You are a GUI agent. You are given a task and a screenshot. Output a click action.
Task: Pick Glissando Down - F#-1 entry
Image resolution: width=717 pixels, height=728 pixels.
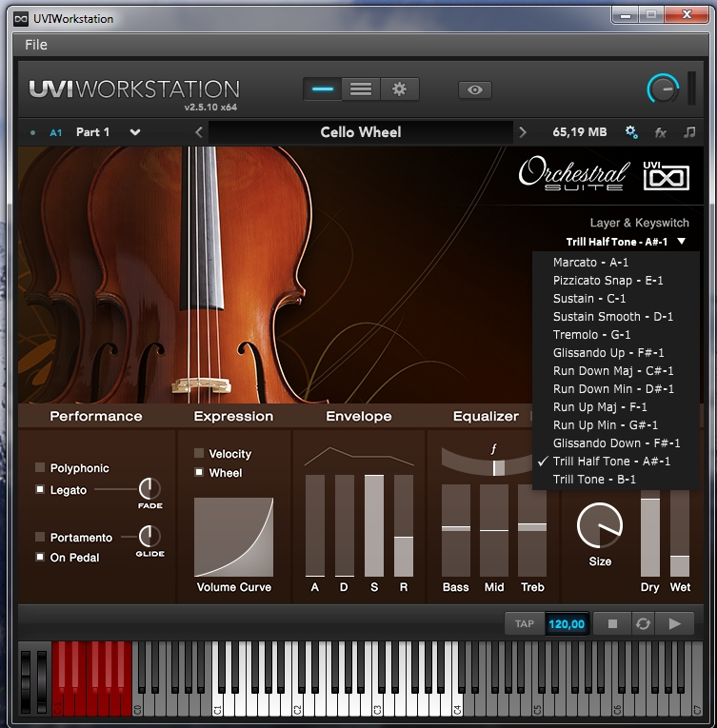616,443
